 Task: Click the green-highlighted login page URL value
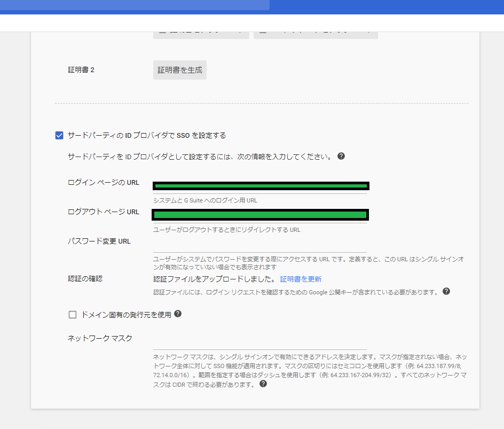[x=260, y=185]
